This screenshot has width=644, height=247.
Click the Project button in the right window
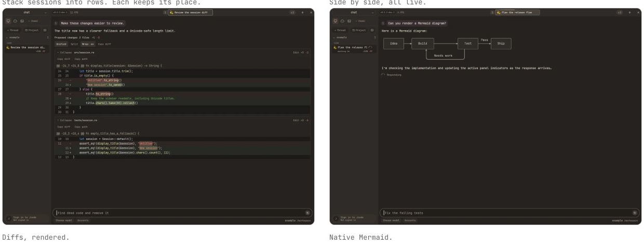pos(358,30)
